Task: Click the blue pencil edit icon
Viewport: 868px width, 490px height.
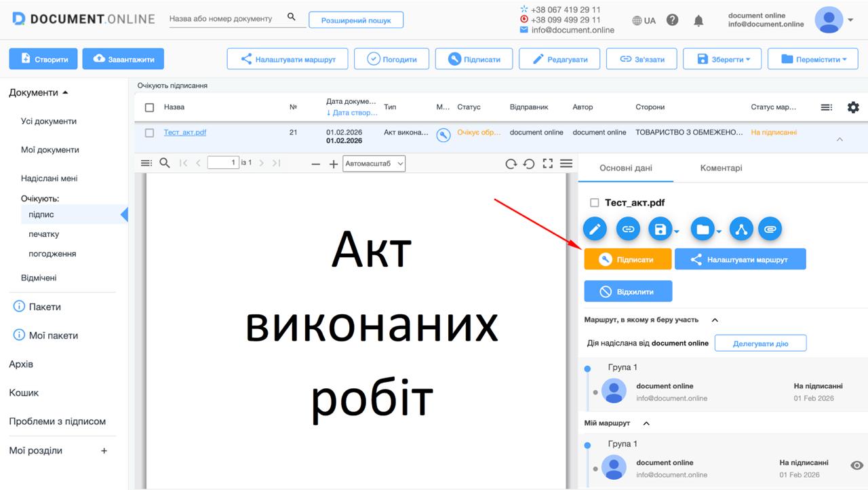Action: tap(595, 229)
